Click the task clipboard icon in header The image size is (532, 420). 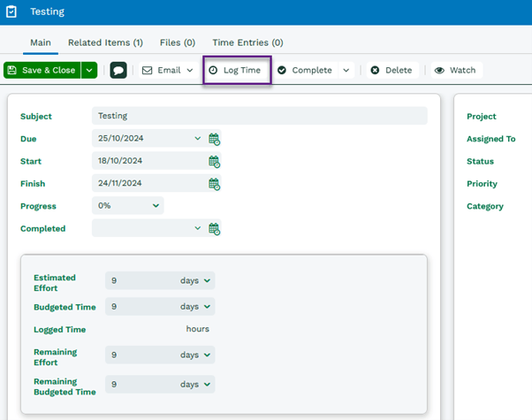click(x=11, y=11)
